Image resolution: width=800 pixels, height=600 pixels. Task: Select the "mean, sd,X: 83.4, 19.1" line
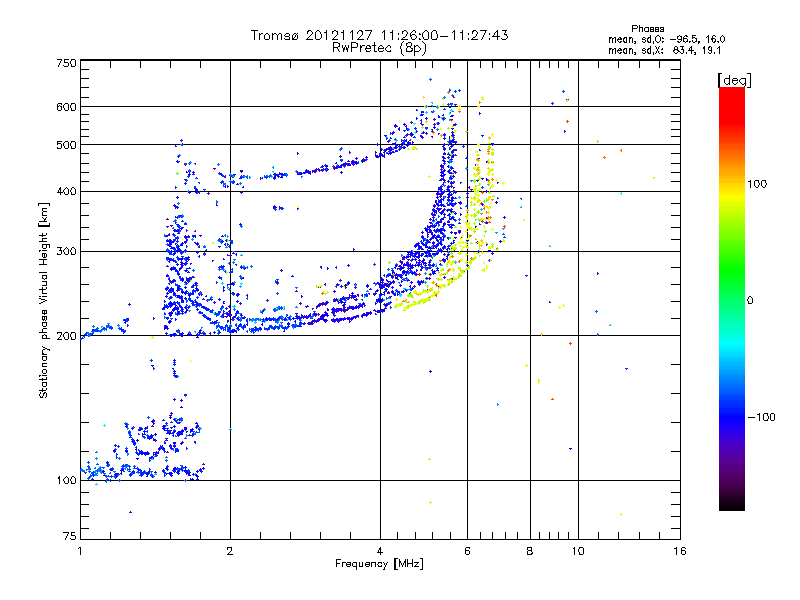coord(664,50)
